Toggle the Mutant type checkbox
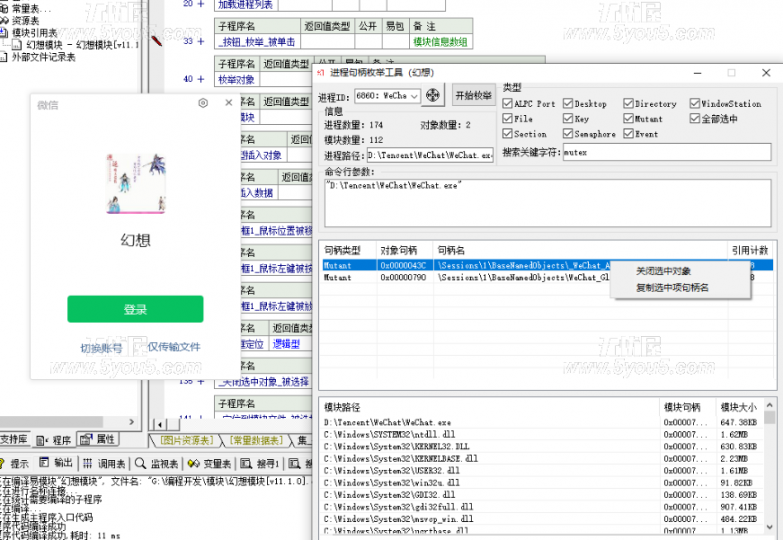Screen dimensions: 783x540 pyautogui.click(x=628, y=118)
